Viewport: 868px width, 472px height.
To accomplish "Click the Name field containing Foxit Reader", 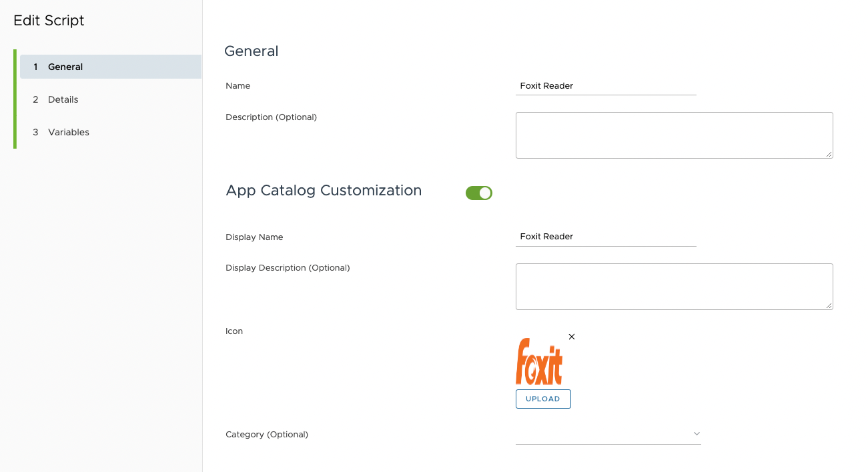I will point(605,86).
